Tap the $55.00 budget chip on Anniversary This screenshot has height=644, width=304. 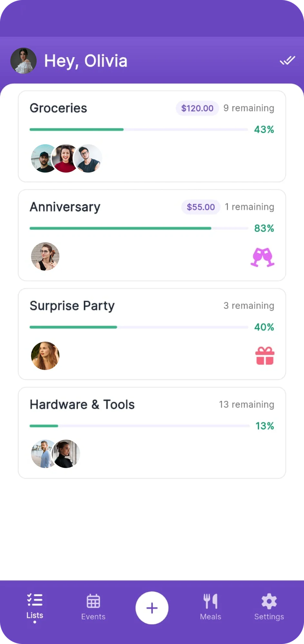tap(200, 207)
